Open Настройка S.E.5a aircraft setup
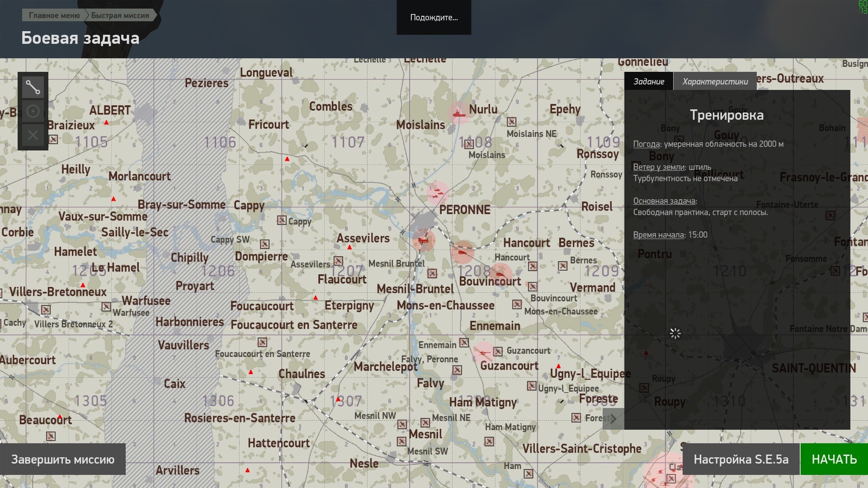Viewport: 868px width, 488px height. (x=741, y=459)
